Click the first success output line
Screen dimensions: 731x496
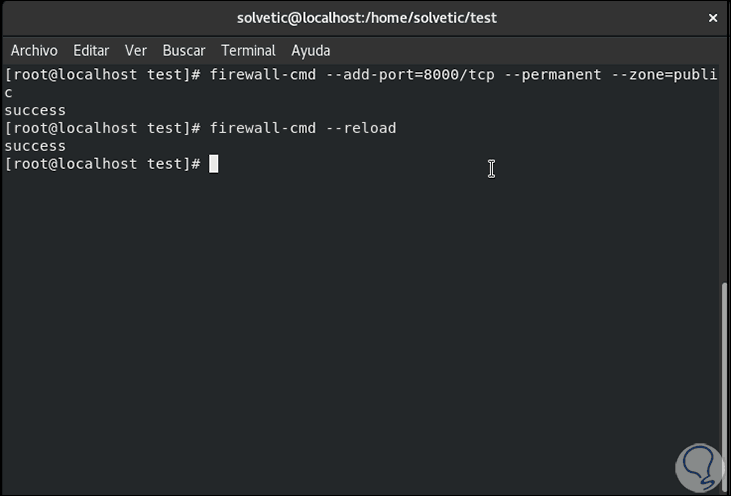(35, 110)
